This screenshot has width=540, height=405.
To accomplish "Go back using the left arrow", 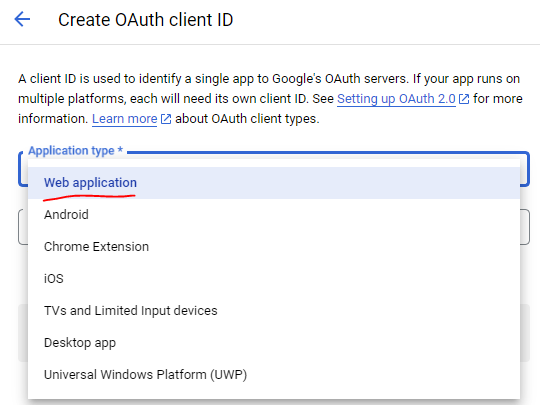I will tap(22, 19).
